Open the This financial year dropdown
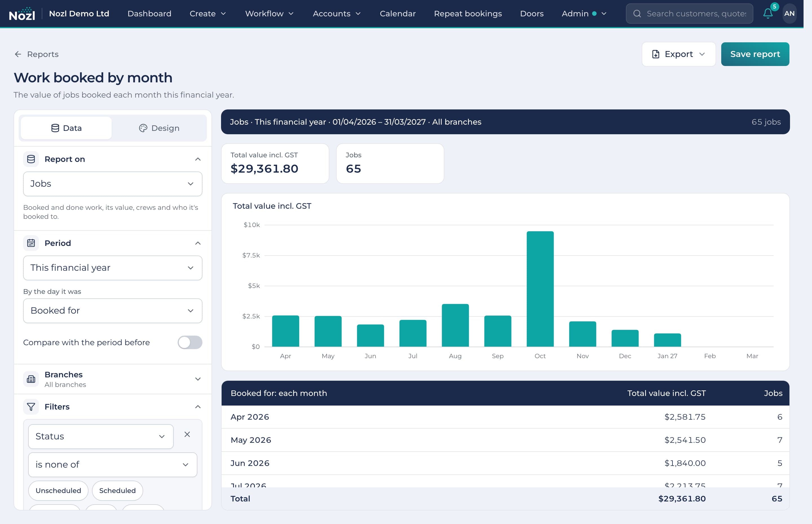Image resolution: width=812 pixels, height=524 pixels. pos(112,268)
